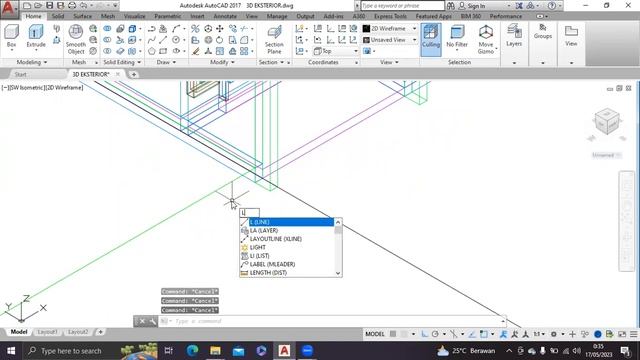Toggle hardware acceleration blue circle icon
This screenshot has height=360, width=640.
coord(598,334)
